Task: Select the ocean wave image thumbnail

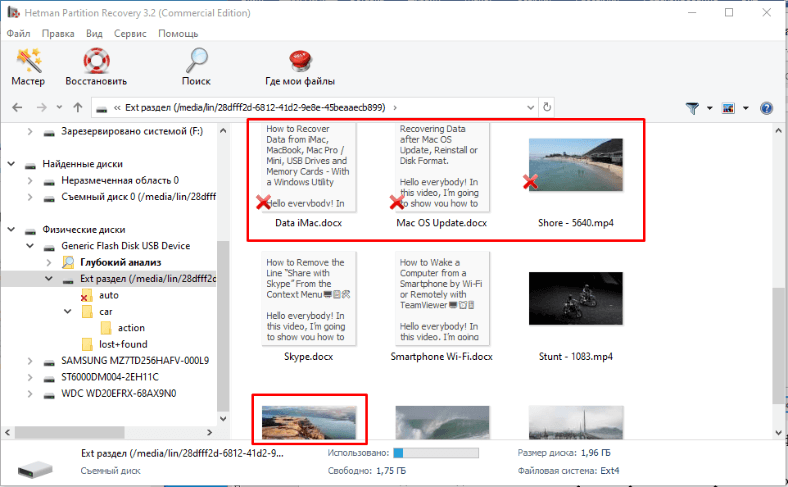Action: point(442,422)
